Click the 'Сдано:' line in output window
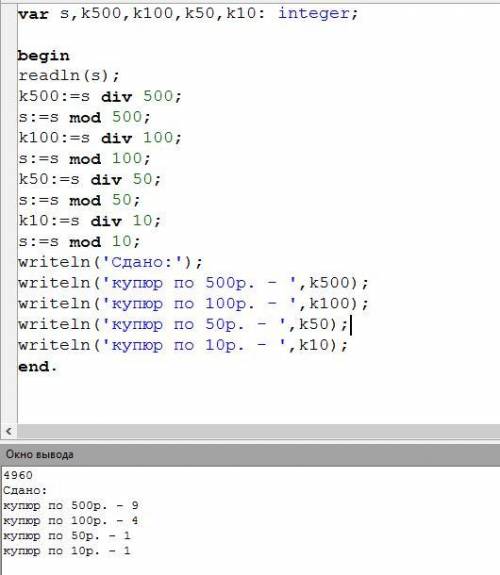 (x=25, y=490)
